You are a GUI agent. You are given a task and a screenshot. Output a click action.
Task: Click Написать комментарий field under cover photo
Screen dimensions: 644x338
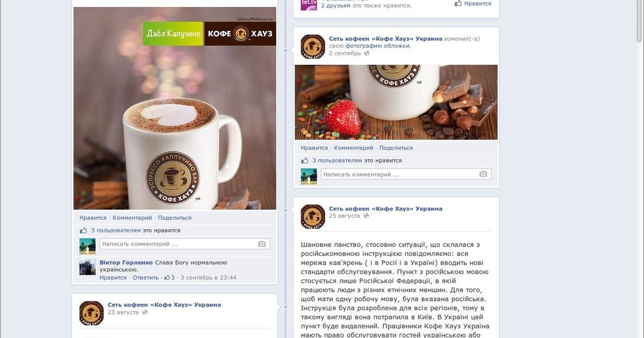point(405,174)
